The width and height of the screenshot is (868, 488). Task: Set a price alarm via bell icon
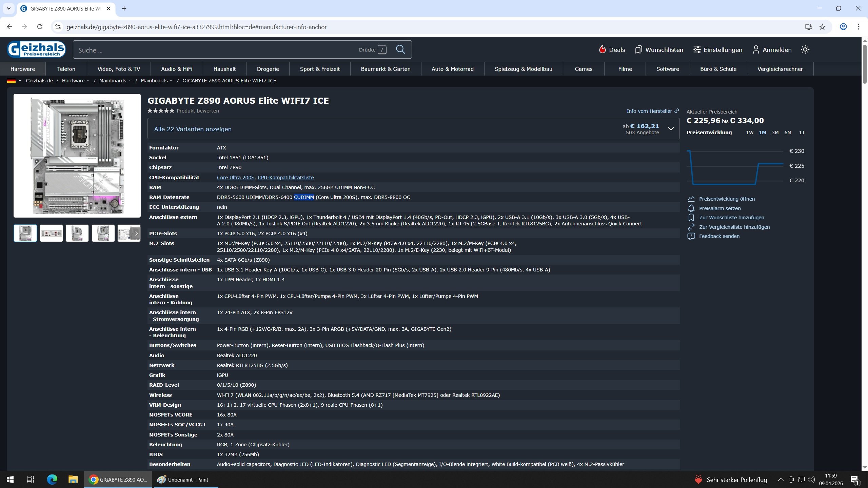coord(691,208)
